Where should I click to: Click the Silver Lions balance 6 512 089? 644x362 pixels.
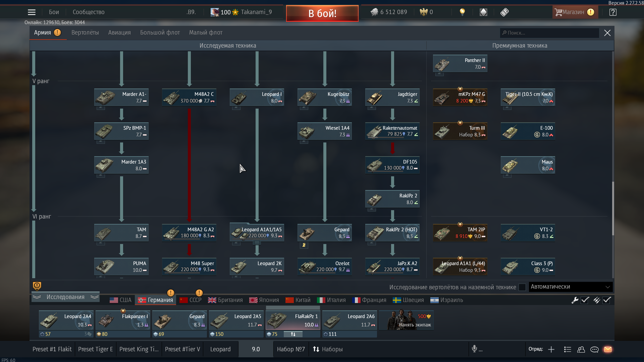click(389, 12)
